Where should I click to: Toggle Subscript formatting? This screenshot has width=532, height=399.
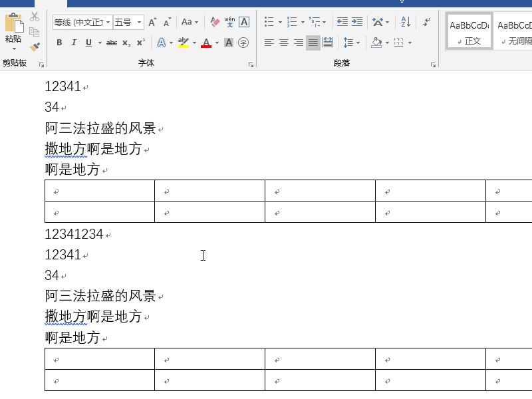click(126, 43)
